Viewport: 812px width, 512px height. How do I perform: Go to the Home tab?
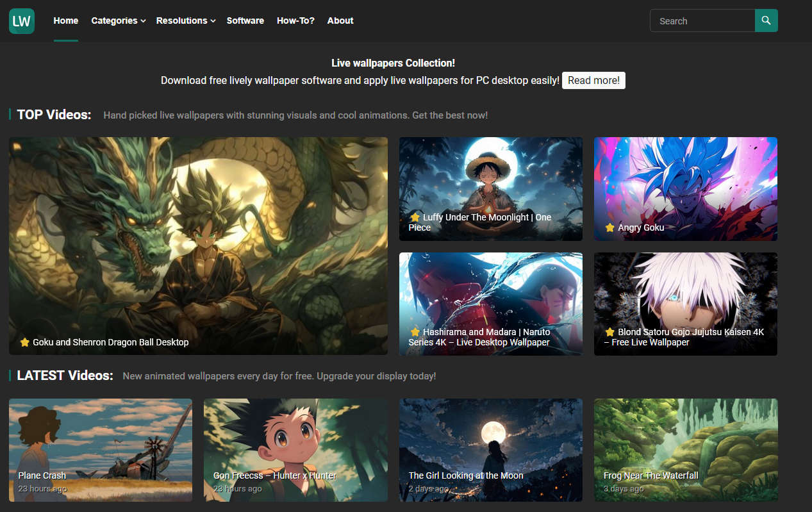pyautogui.click(x=66, y=21)
